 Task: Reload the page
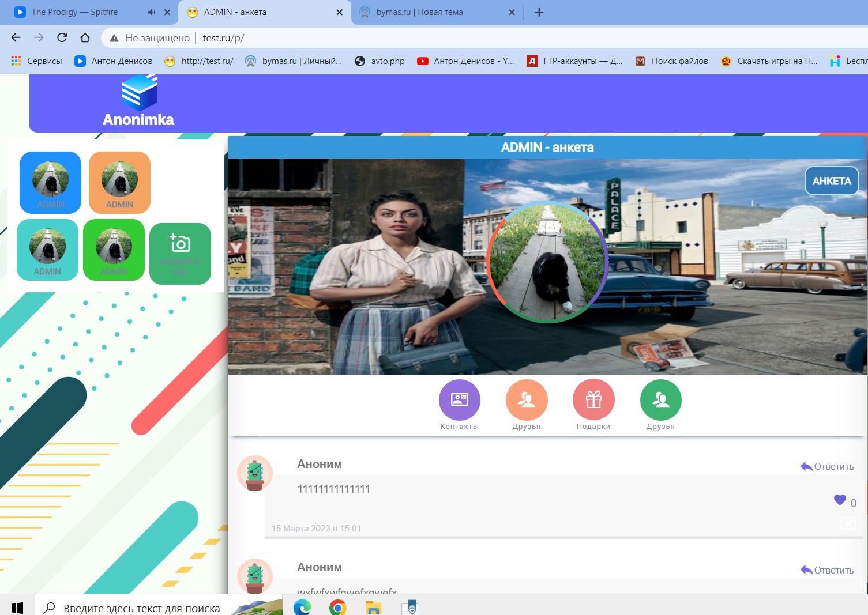tap(62, 38)
